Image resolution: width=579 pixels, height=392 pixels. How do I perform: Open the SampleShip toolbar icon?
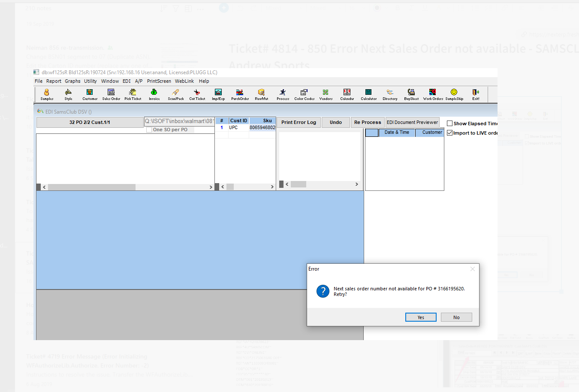pos(454,94)
